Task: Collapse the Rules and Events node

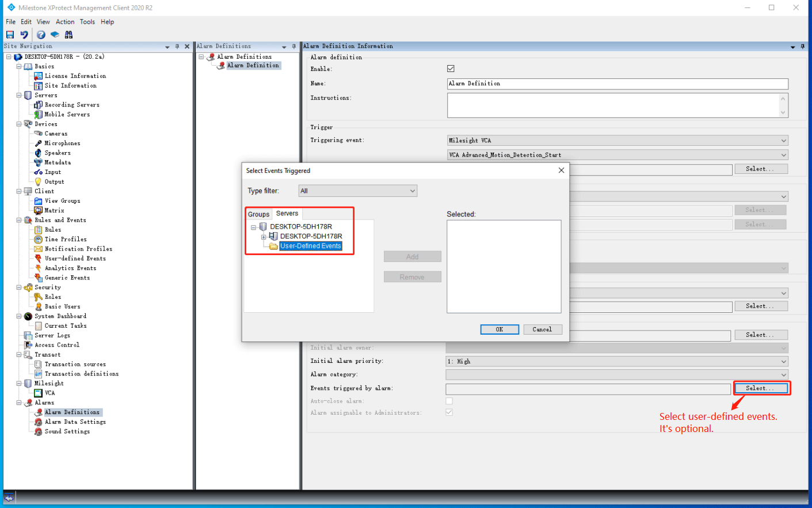Action: (x=19, y=220)
